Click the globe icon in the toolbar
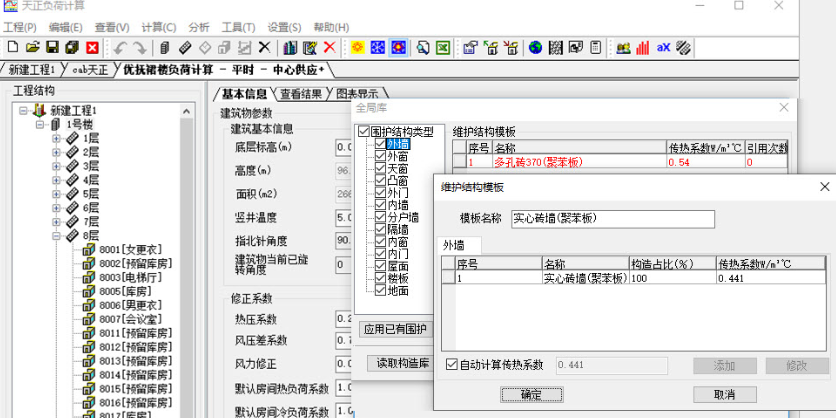 [535, 47]
